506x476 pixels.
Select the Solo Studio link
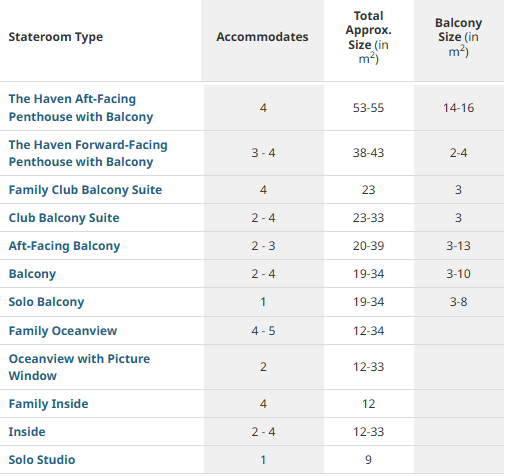(42, 460)
